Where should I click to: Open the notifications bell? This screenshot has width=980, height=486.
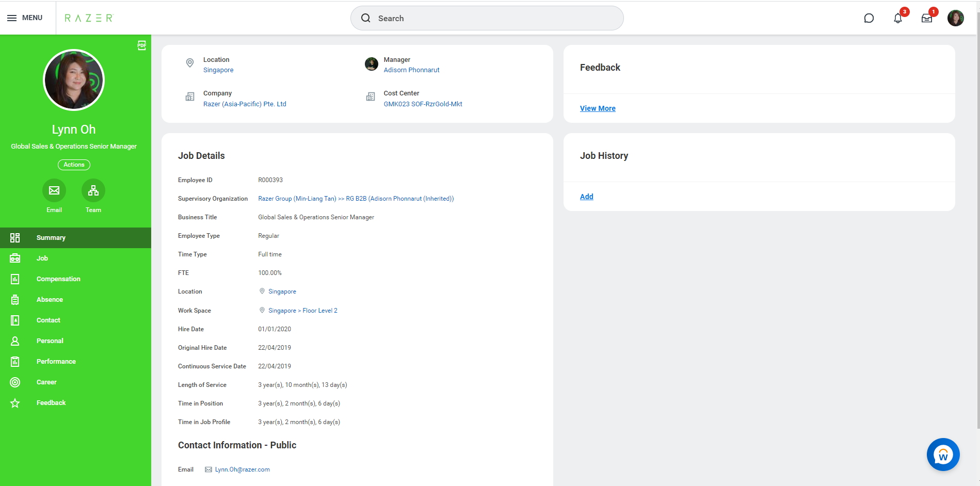tap(898, 19)
